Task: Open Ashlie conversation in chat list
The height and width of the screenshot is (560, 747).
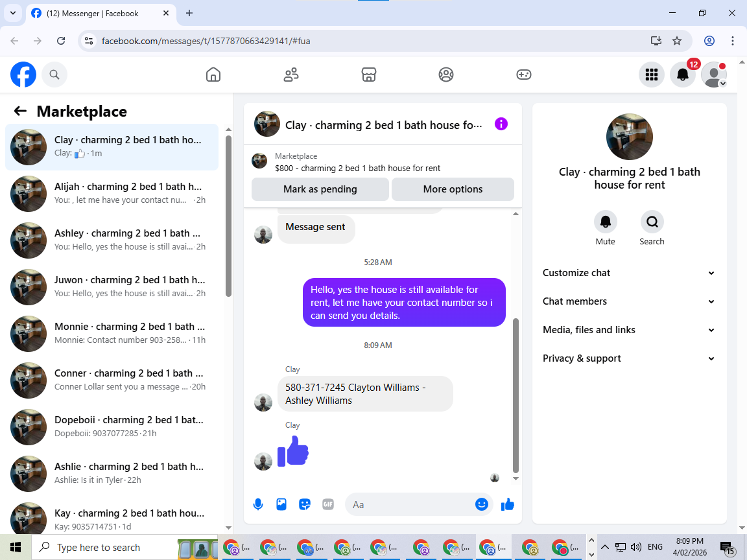Action: pyautogui.click(x=112, y=473)
